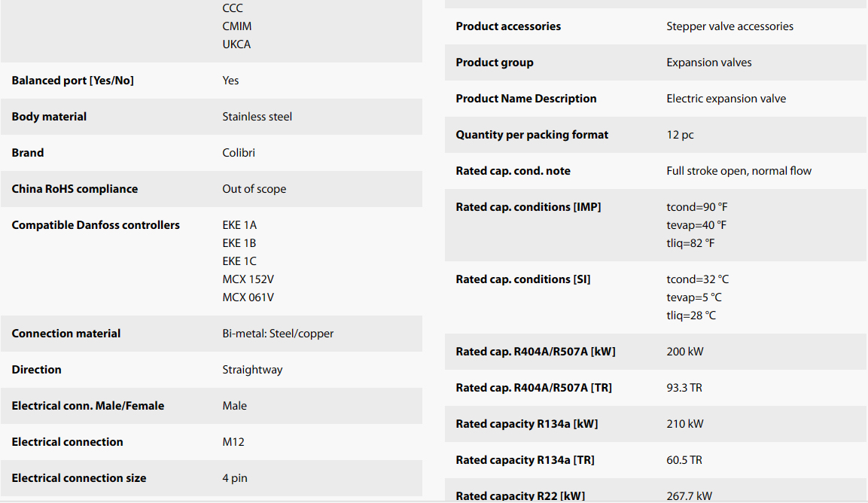This screenshot has width=868, height=503.
Task: Click the 'UKCA' approval text
Action: coord(236,44)
